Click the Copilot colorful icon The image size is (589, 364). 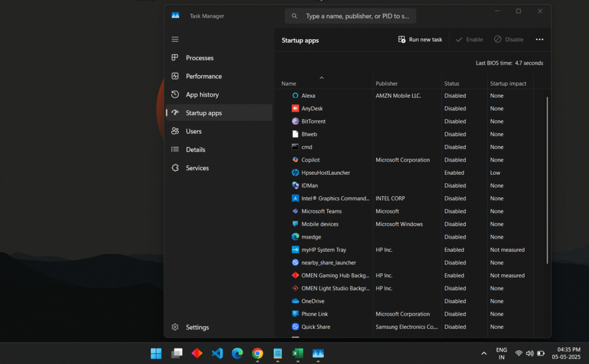click(295, 160)
